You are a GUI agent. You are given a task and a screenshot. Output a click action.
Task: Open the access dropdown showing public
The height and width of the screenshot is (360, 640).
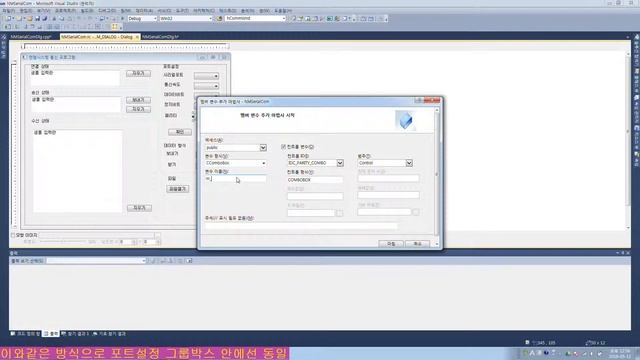tap(263, 147)
